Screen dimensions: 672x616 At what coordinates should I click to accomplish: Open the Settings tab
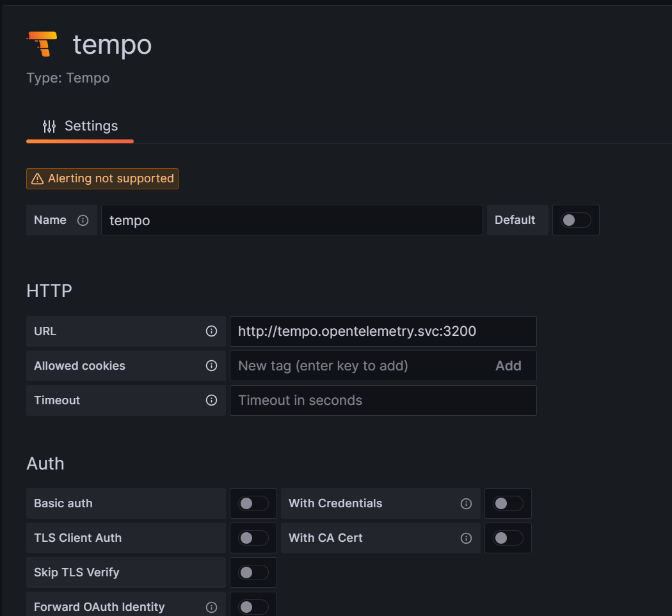(x=80, y=127)
